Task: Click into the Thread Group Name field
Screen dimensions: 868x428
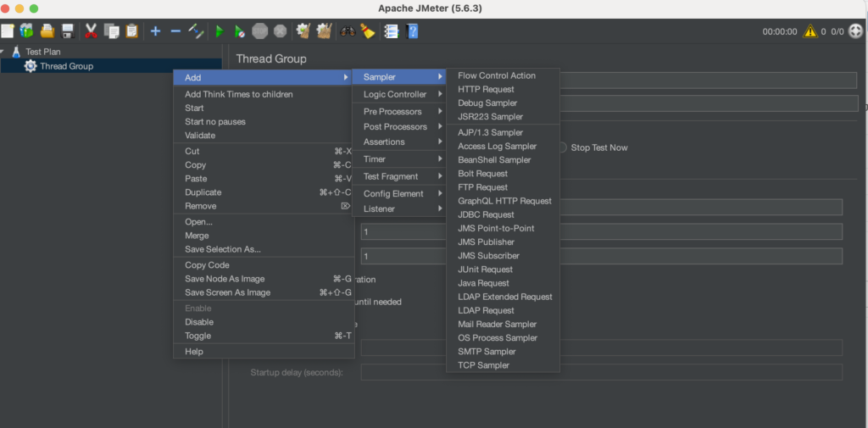Action: click(x=709, y=80)
